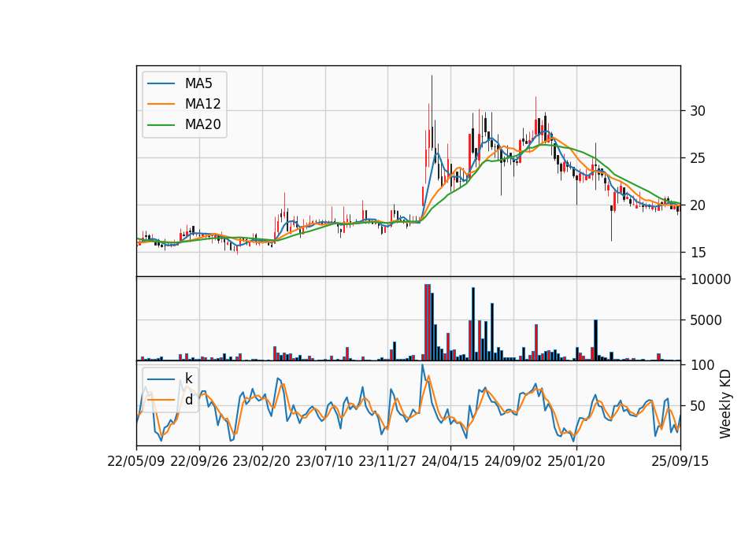Viewport: 756px width, 543px height.
Task: Click the 25/09/15 date axis label
Action: pyautogui.click(x=680, y=461)
